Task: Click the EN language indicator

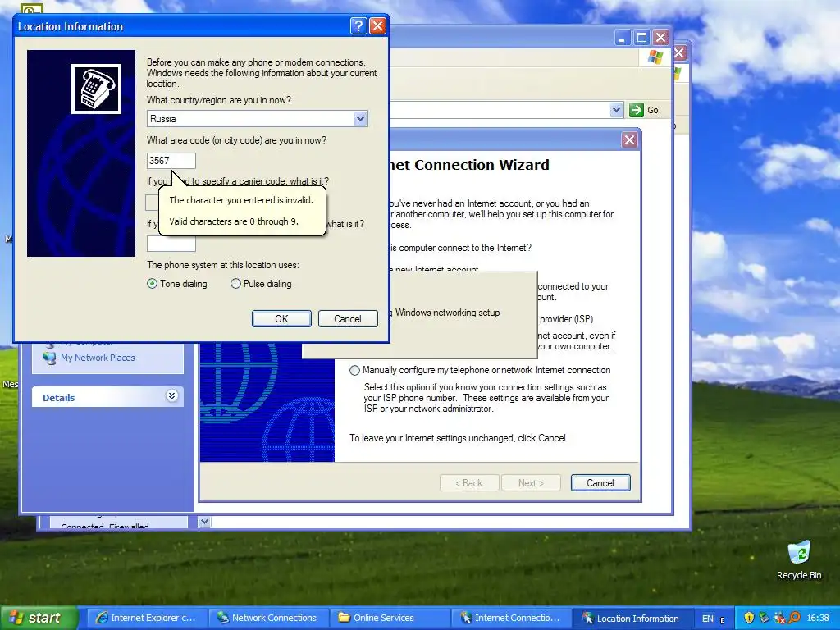Action: pyautogui.click(x=708, y=619)
